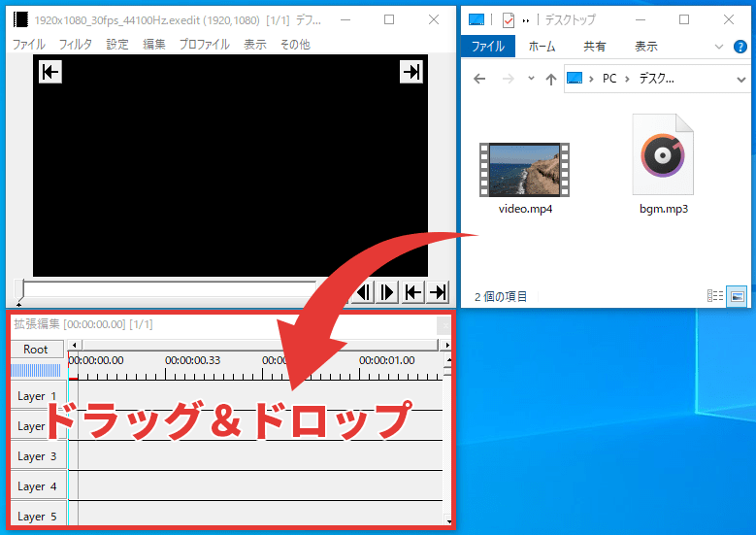Viewport: 756px width, 535px height.
Task: Open Explorer's ファイル tab
Action: coord(488,47)
